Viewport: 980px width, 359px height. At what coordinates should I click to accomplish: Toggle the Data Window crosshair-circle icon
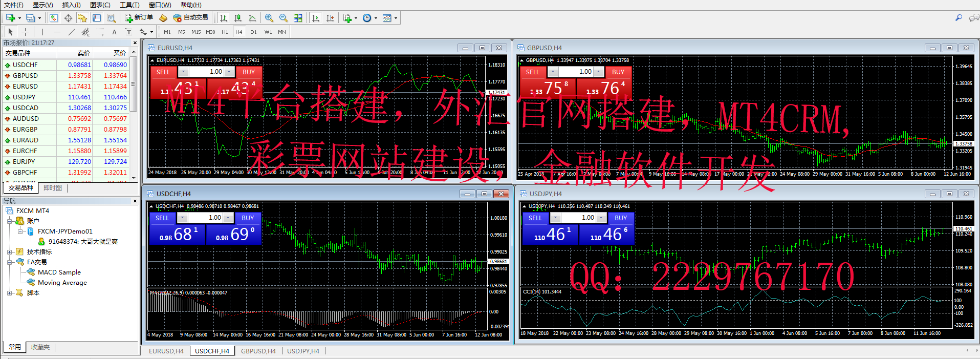point(68,18)
